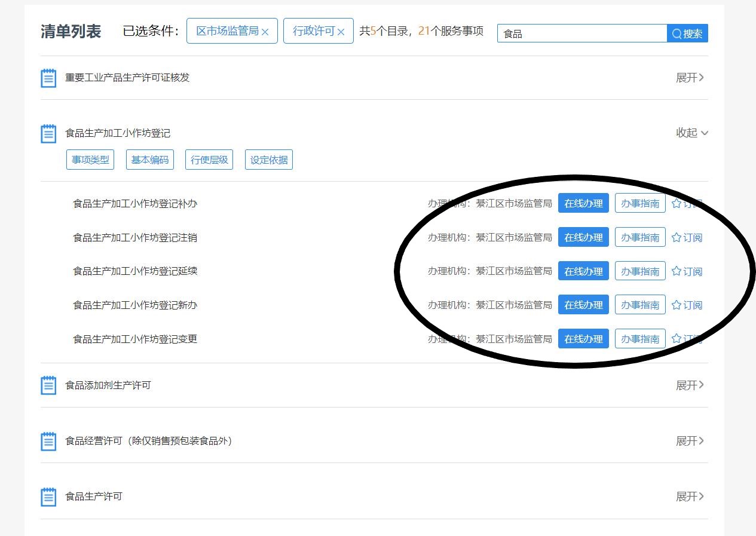Select the 事项类型 tab

pyautogui.click(x=90, y=160)
